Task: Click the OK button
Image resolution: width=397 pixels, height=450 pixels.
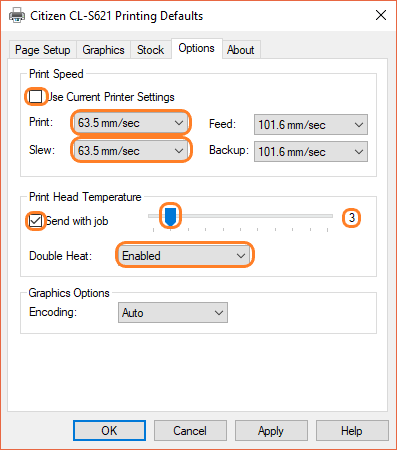Action: point(109,430)
